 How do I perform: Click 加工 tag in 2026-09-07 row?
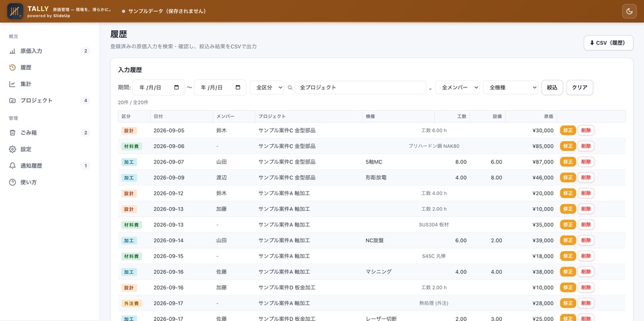[129, 162]
